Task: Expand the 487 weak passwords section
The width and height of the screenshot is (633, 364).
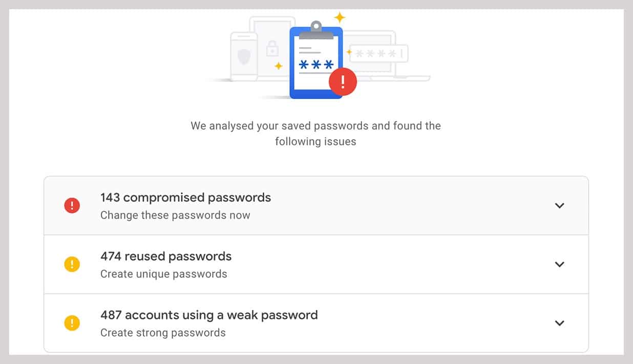Action: [560, 323]
